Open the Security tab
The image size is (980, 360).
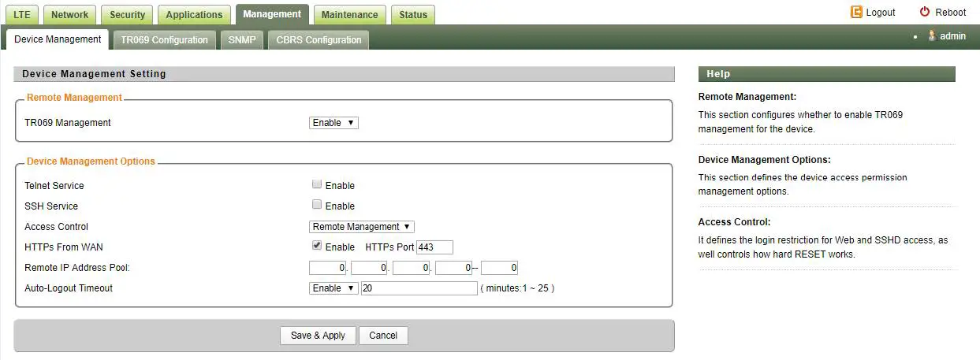click(127, 14)
